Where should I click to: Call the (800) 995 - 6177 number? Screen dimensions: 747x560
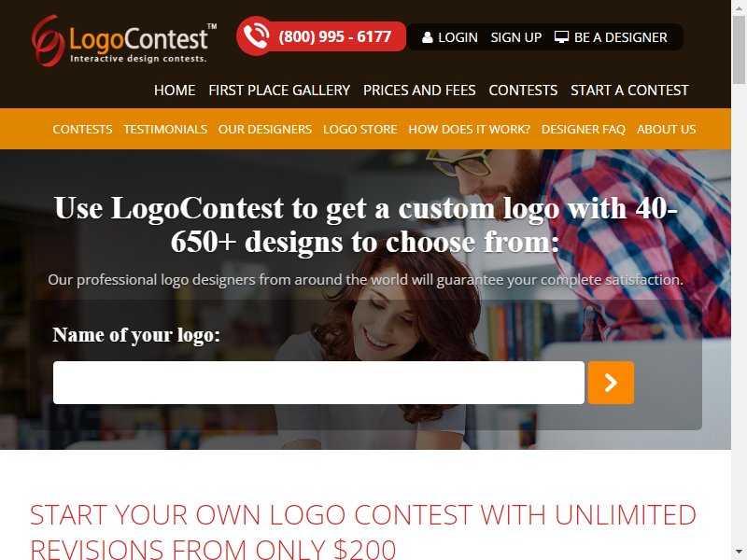point(335,36)
